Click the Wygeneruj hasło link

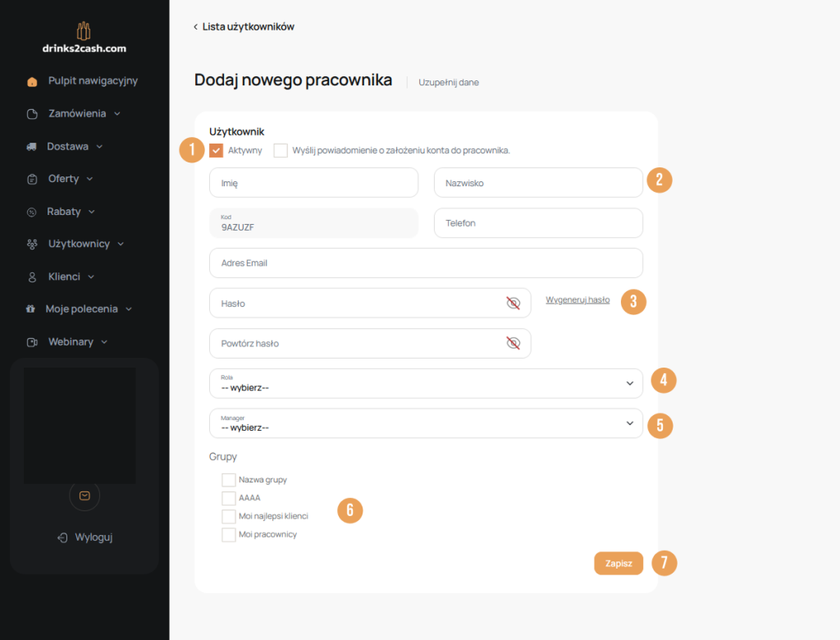[577, 300]
